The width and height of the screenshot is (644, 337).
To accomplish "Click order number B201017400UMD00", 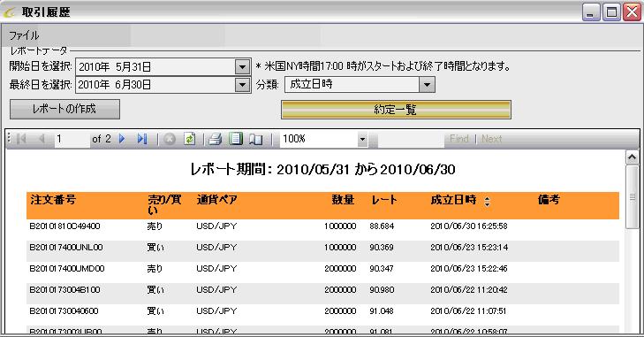I will click(67, 269).
